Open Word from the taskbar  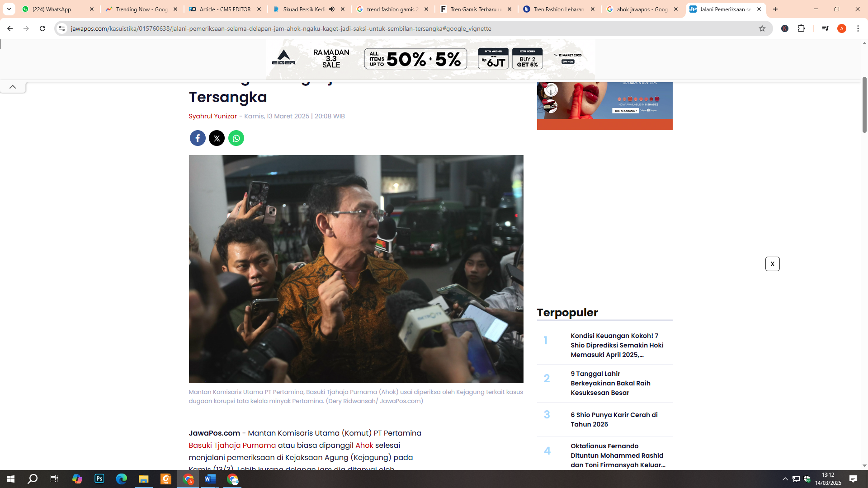point(210,479)
